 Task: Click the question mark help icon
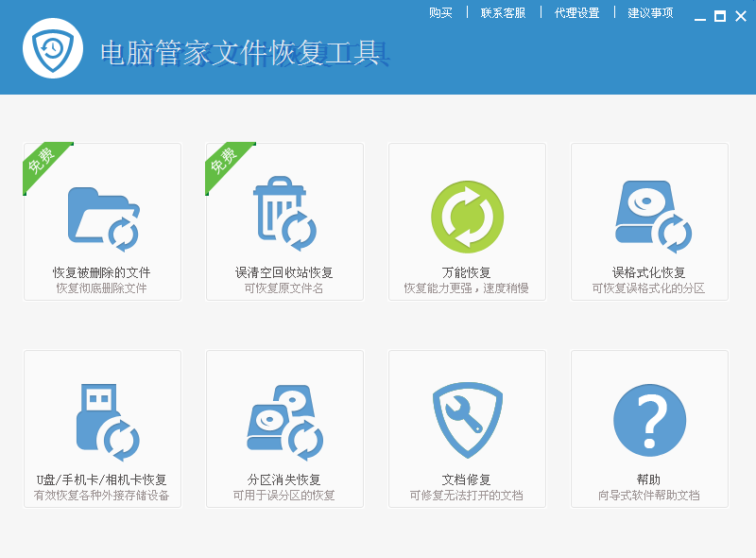[649, 421]
